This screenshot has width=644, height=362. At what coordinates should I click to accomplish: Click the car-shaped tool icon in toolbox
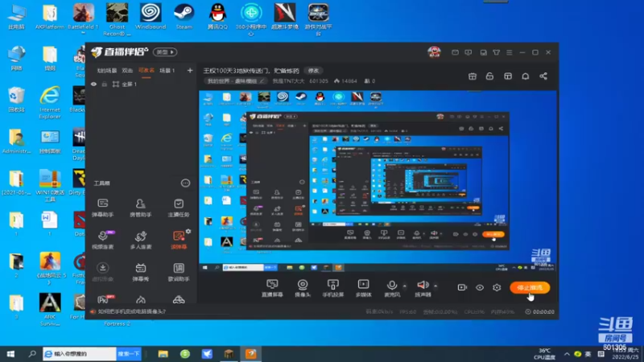(x=178, y=299)
